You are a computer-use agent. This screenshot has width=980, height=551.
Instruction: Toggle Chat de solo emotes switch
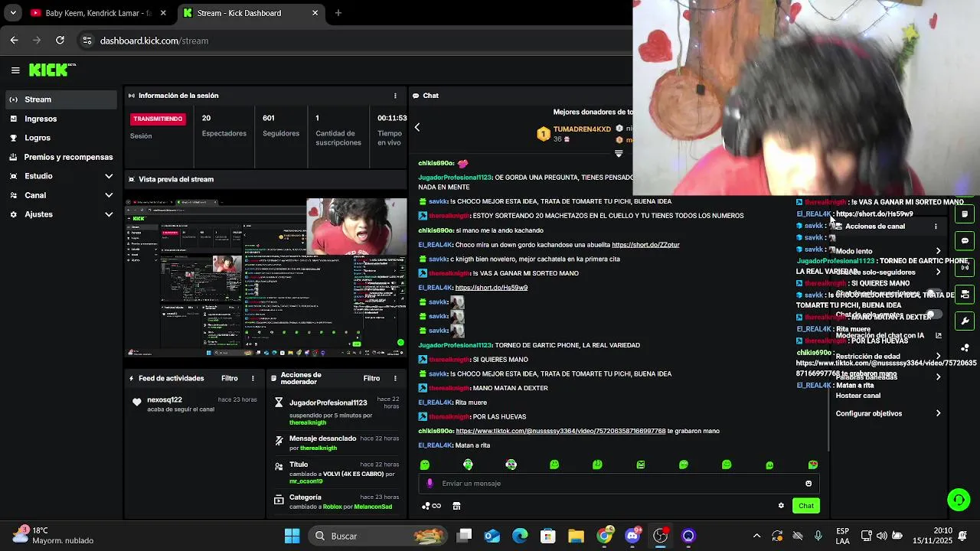pos(933,315)
